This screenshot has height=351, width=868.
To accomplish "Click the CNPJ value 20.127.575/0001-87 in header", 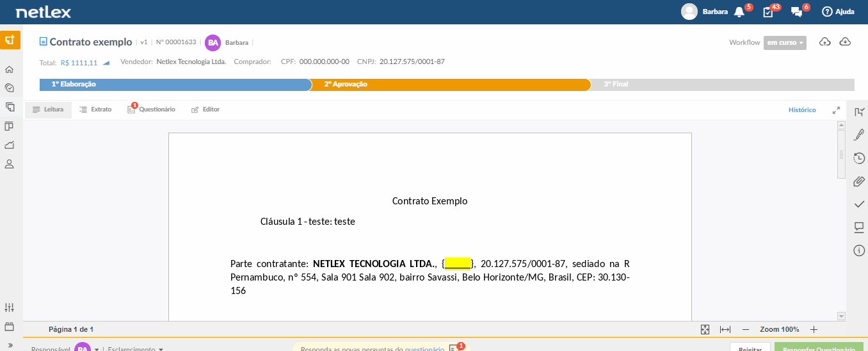I will click(x=412, y=62).
